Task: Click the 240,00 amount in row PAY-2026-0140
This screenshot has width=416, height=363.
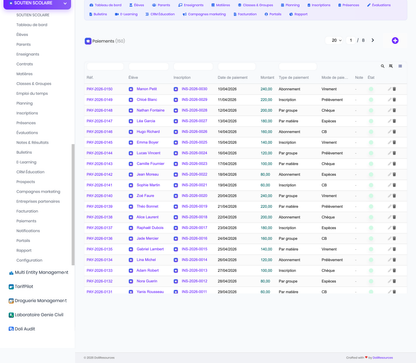Action: coord(266,196)
